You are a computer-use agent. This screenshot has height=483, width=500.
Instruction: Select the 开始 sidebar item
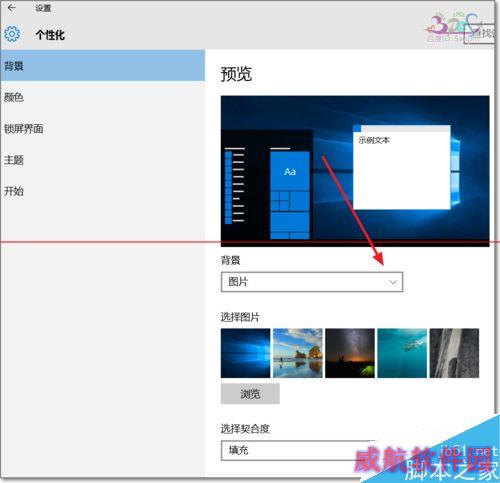(x=102, y=191)
